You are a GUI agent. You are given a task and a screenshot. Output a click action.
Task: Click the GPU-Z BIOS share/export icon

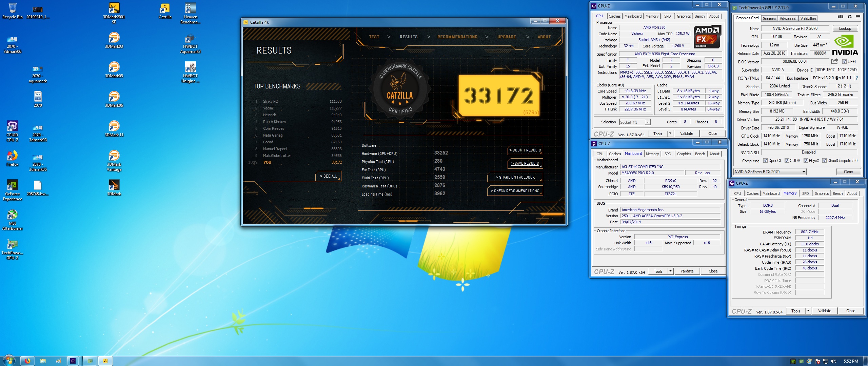click(835, 61)
